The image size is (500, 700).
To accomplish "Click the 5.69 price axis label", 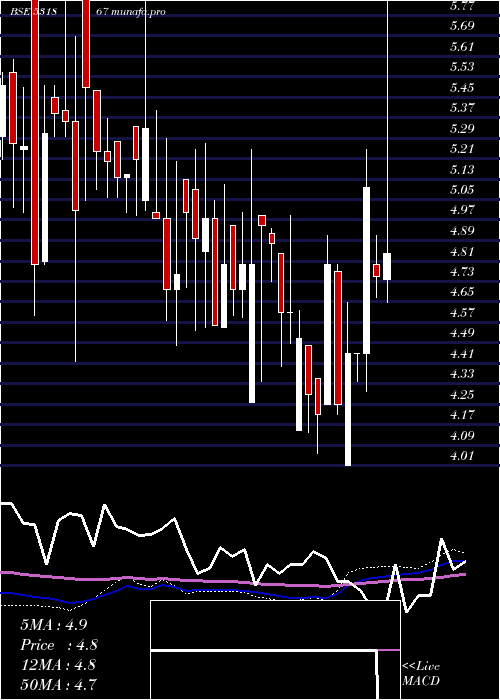I will point(462,26).
